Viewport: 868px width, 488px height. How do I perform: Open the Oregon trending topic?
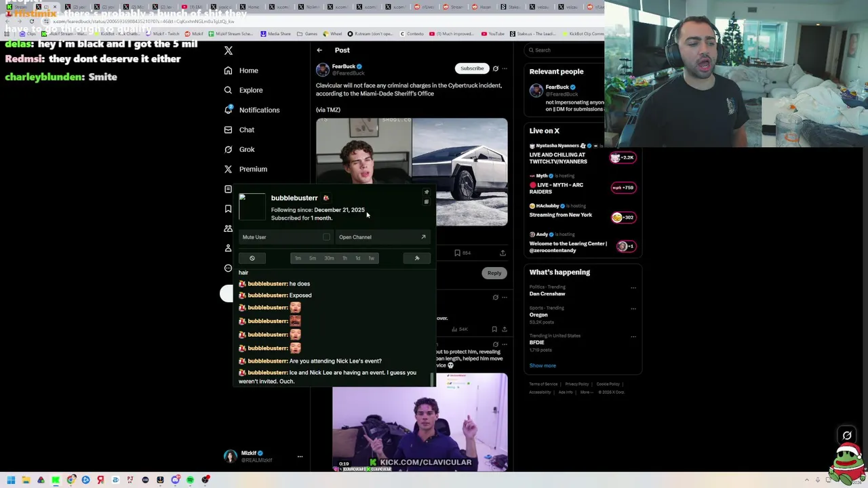538,315
